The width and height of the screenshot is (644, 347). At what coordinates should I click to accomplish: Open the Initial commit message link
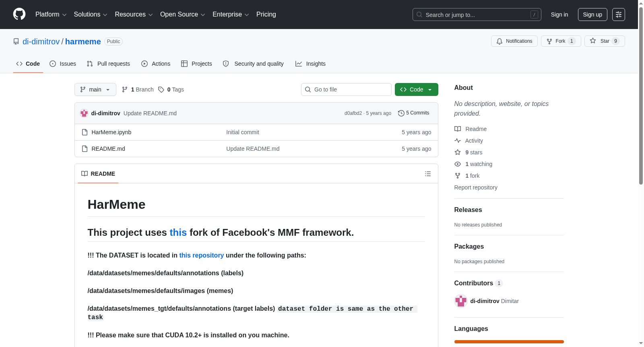click(x=243, y=132)
